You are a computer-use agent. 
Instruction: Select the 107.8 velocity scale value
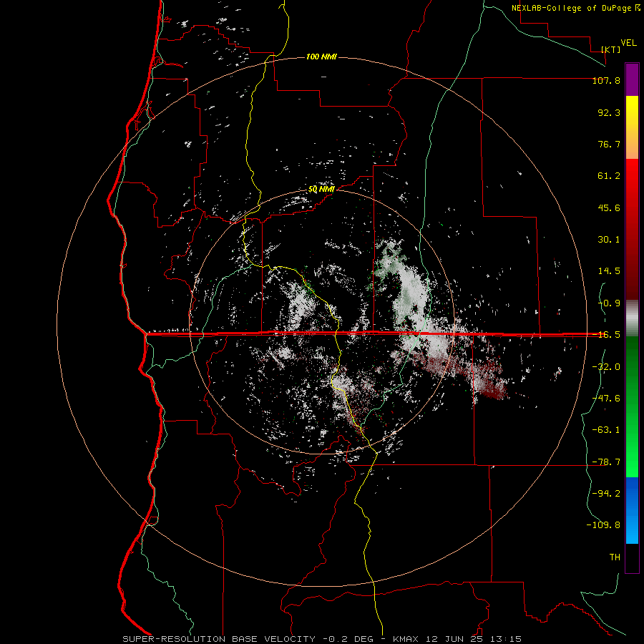click(606, 80)
